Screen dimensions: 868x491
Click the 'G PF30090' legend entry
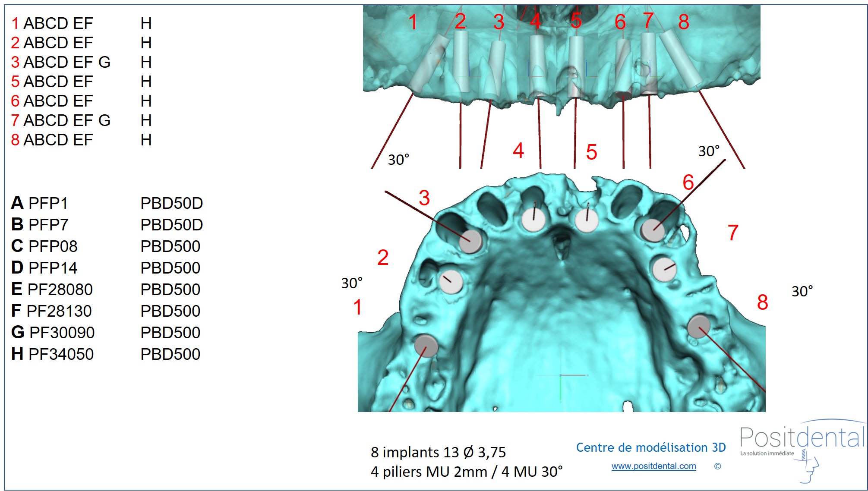(53, 333)
